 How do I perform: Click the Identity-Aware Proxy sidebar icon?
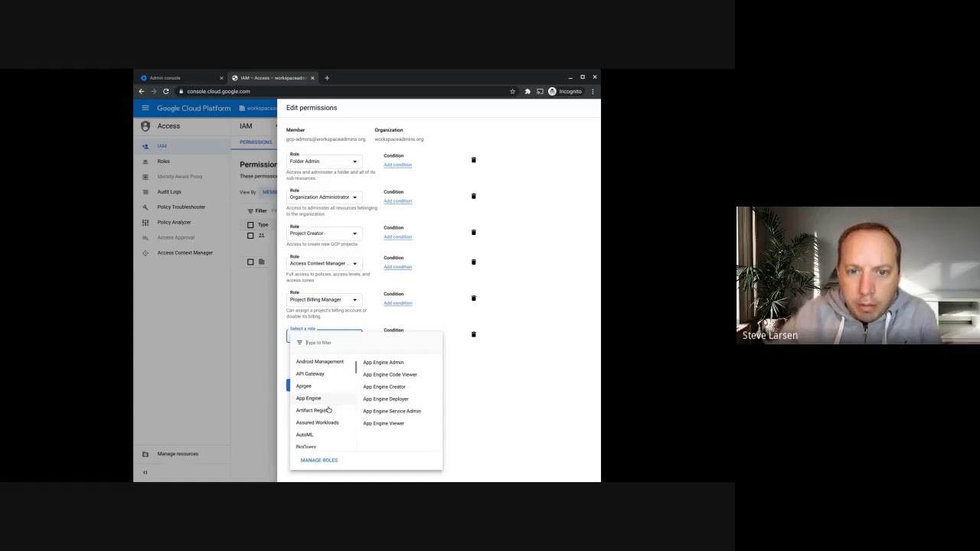pos(145,177)
